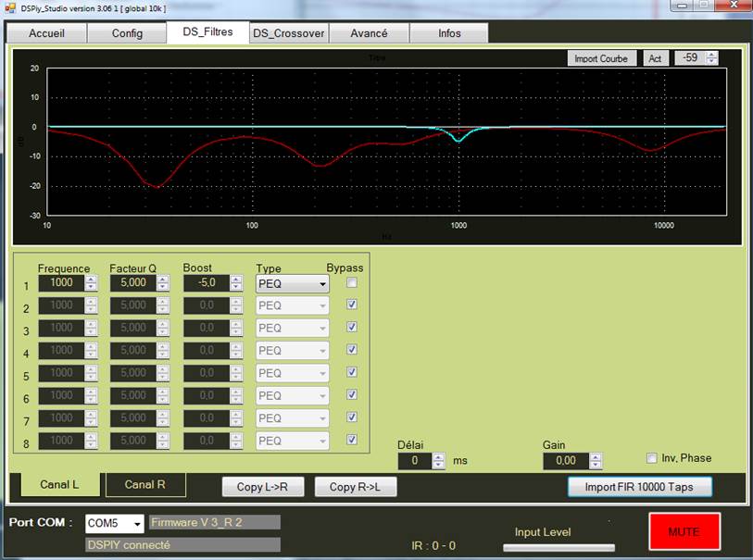Switch to Canal R channel
The image size is (753, 560).
[145, 485]
